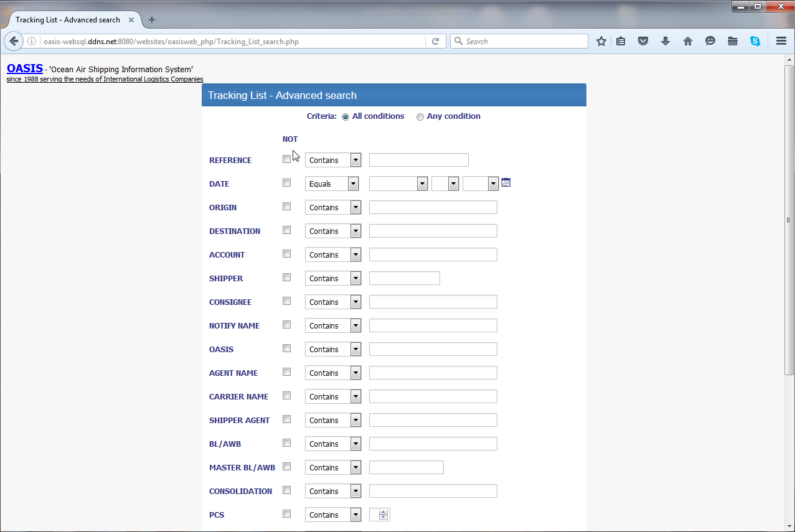
Task: Check NOT box for CONSIGNEE
Action: [287, 301]
